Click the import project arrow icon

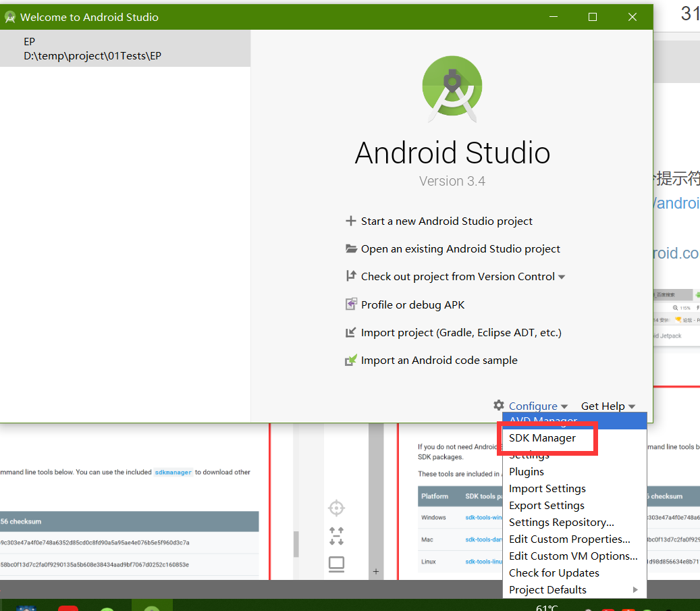click(x=350, y=332)
